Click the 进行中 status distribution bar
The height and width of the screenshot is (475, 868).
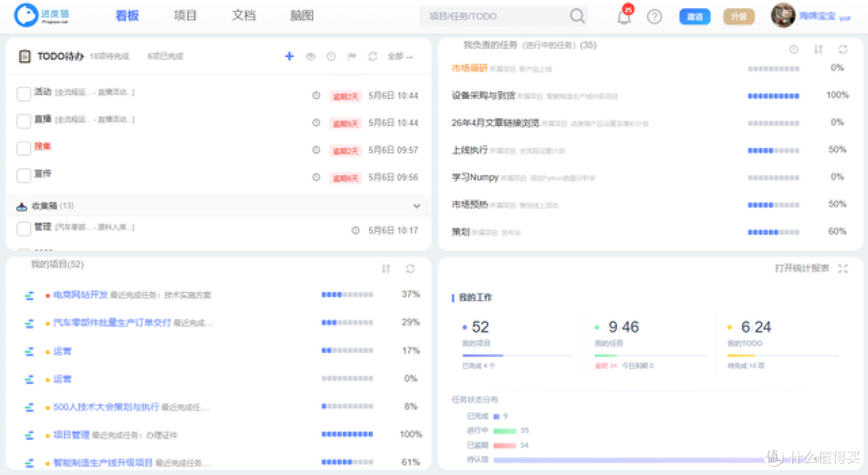(x=505, y=431)
